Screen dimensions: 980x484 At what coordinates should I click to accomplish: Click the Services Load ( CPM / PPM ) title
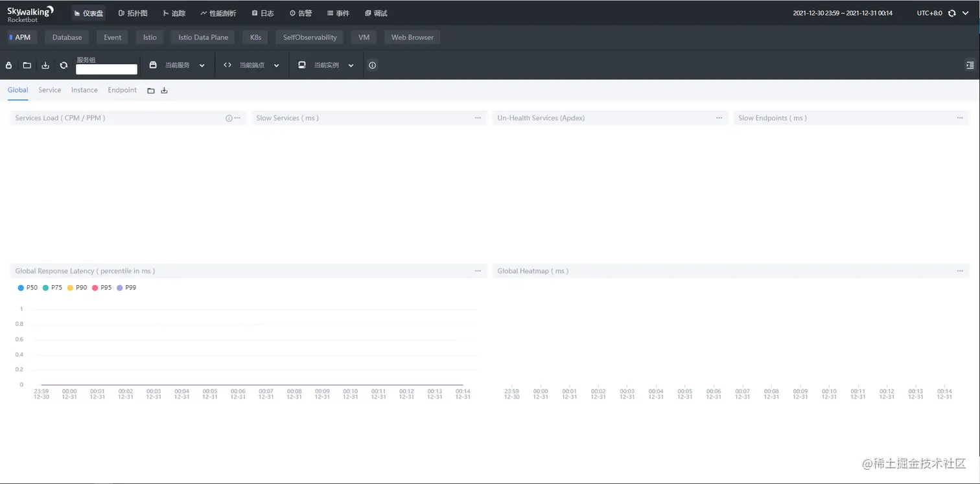[60, 118]
